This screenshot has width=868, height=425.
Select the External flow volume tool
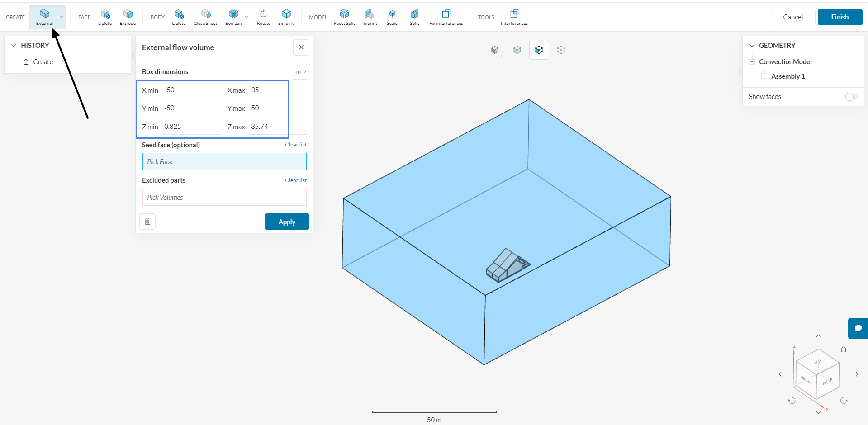point(44,17)
